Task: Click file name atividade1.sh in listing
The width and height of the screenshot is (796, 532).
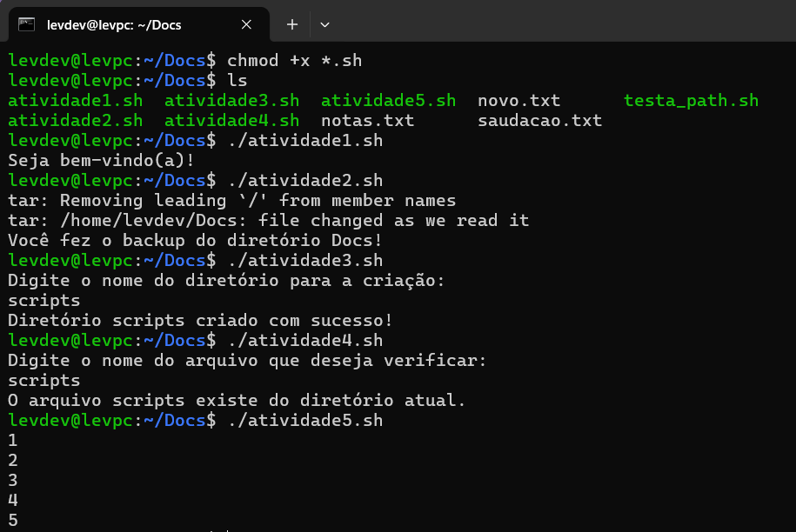Action: tap(76, 101)
